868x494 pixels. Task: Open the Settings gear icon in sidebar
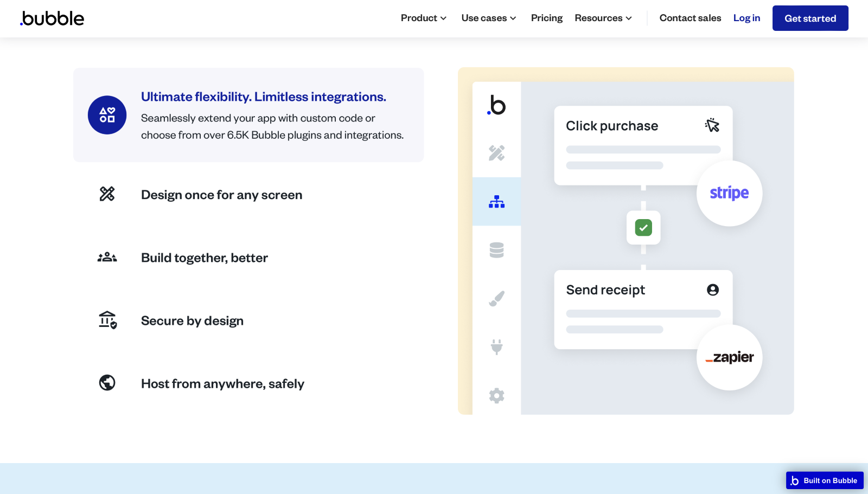[x=496, y=395]
